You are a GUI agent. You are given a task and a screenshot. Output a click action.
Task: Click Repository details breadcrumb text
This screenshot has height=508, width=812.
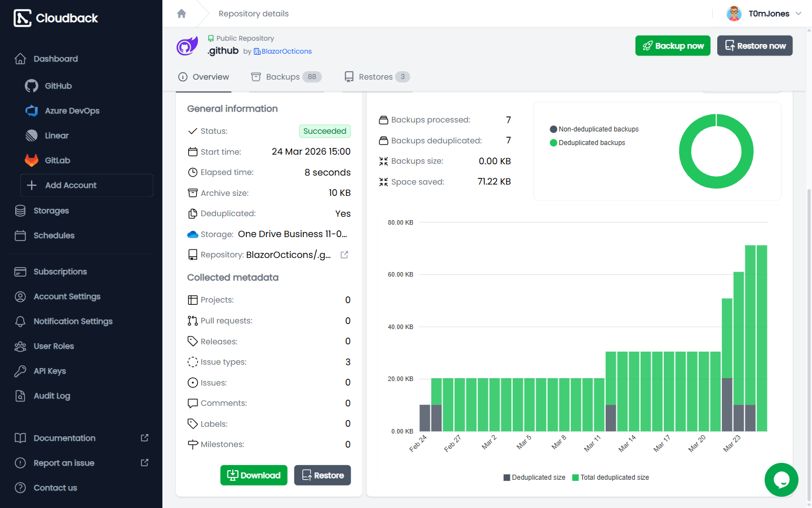coord(254,14)
